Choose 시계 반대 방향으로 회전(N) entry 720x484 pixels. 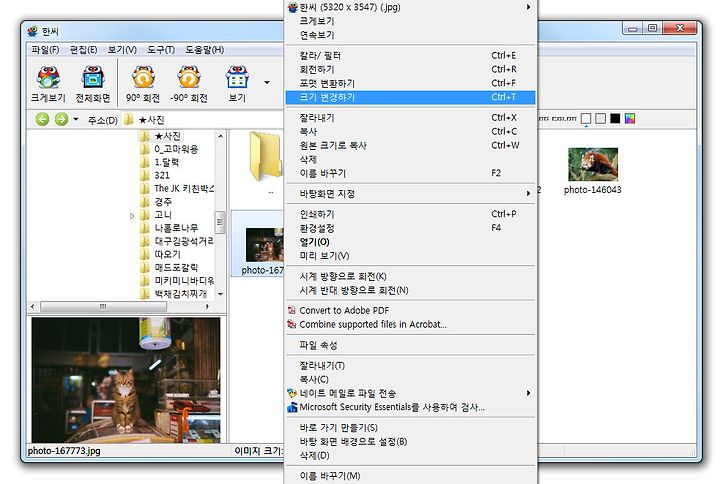(410, 290)
